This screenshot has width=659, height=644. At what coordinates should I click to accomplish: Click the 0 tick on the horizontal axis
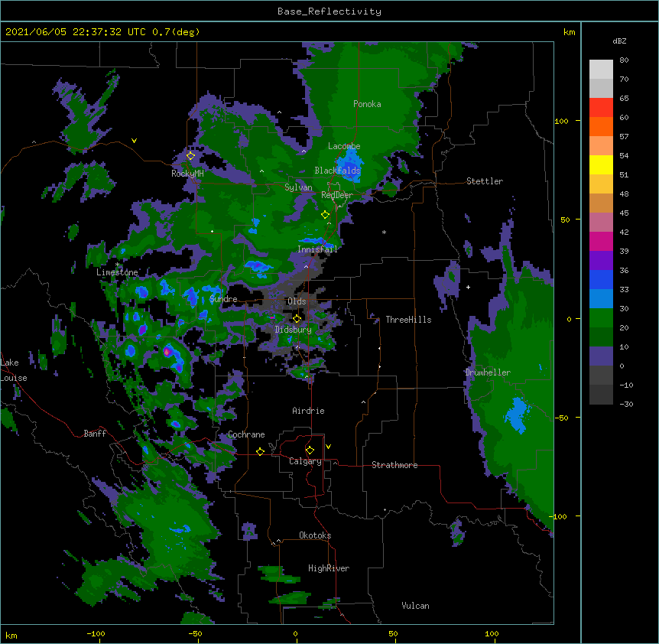click(x=295, y=633)
